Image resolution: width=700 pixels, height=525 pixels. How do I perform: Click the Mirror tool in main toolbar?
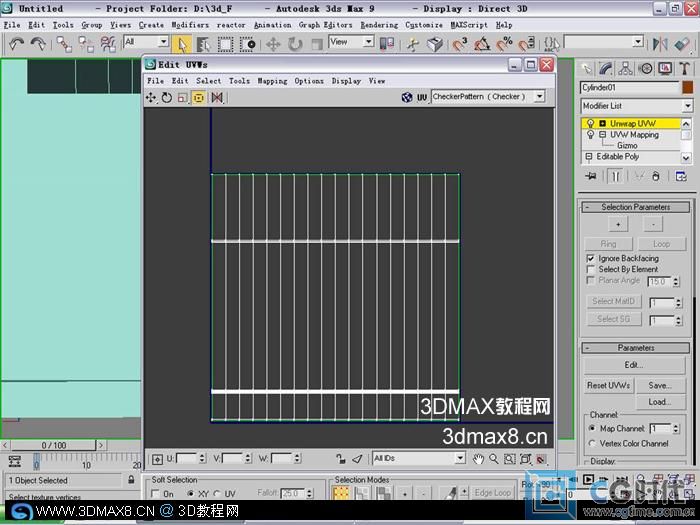660,44
